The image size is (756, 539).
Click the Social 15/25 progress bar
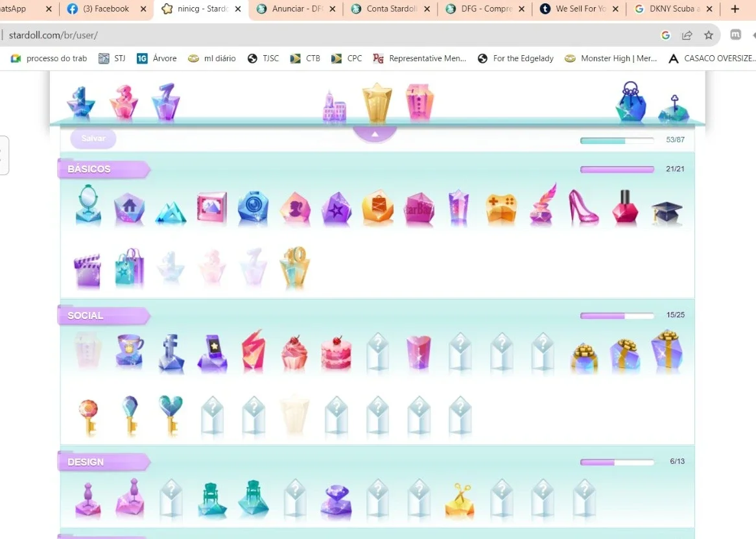(617, 316)
